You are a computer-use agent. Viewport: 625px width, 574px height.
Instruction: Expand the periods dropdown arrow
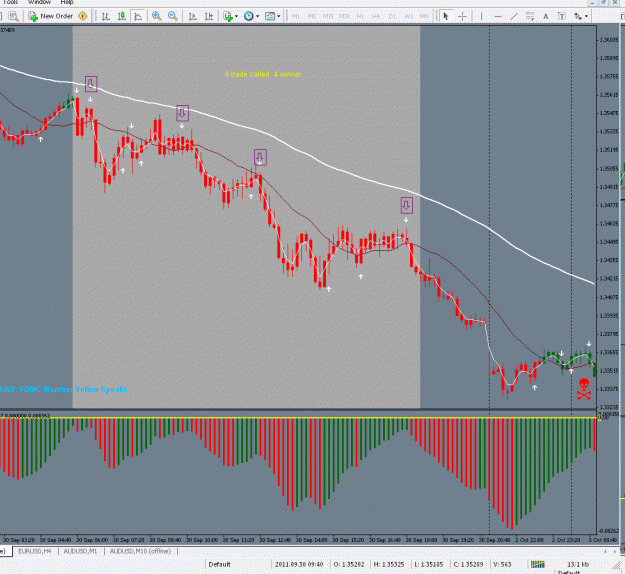point(257,16)
